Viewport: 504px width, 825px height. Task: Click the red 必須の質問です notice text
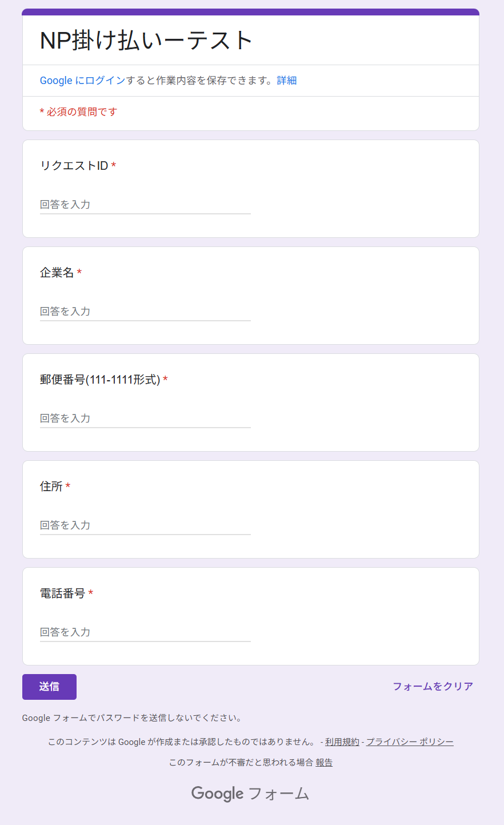tap(78, 112)
